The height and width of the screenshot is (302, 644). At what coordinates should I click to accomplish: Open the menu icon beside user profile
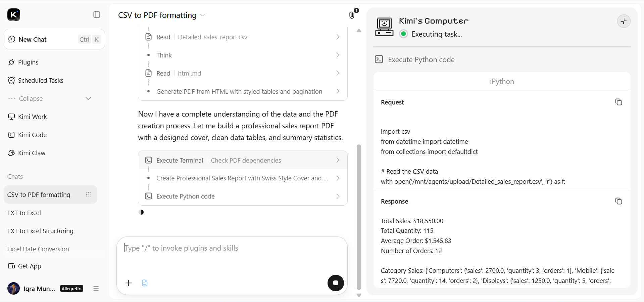[x=96, y=288]
